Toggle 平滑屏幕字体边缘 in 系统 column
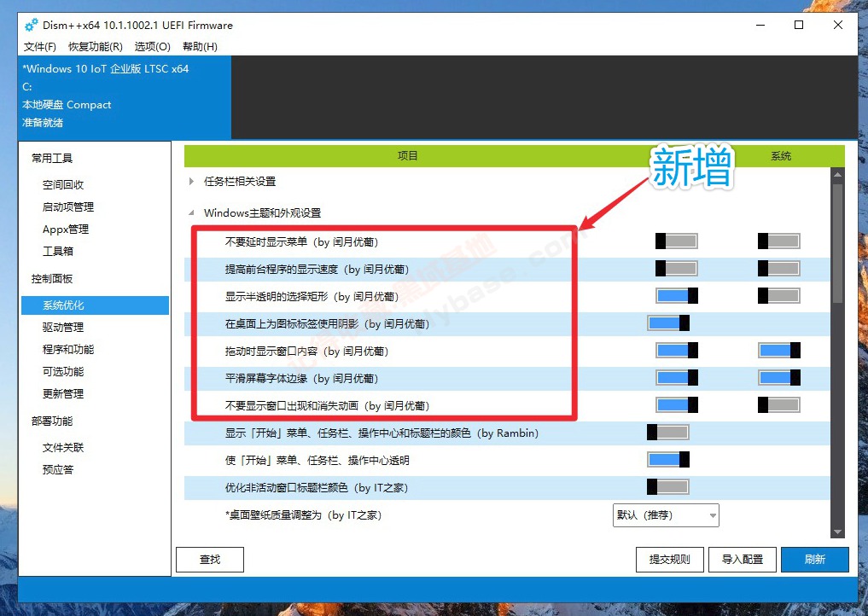This screenshot has height=616, width=868. point(779,377)
